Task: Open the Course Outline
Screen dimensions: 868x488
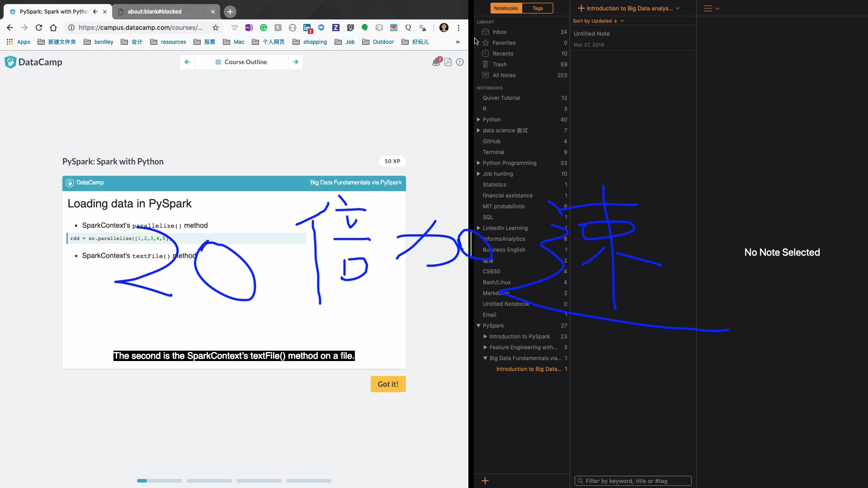Action: tap(241, 62)
